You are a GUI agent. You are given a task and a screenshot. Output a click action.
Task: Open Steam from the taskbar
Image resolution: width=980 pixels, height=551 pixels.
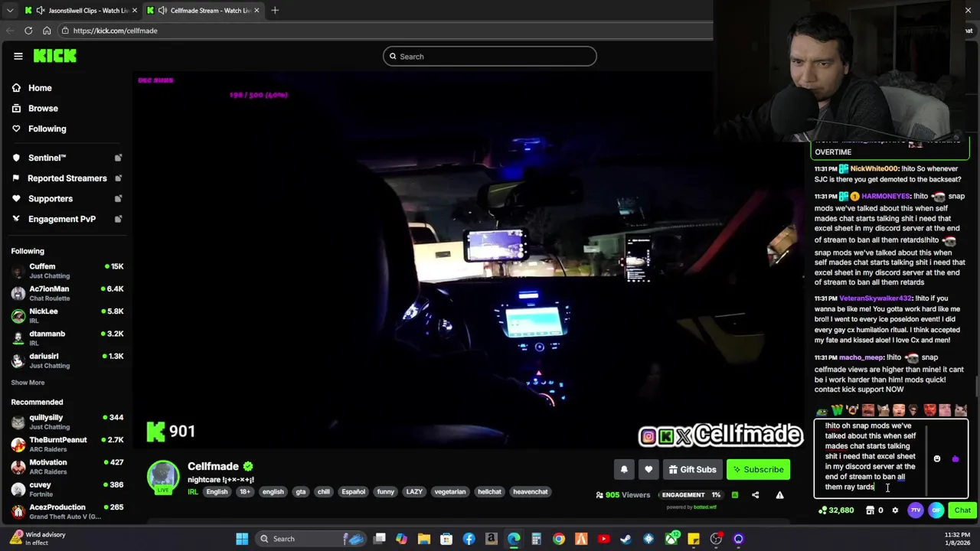click(x=626, y=539)
